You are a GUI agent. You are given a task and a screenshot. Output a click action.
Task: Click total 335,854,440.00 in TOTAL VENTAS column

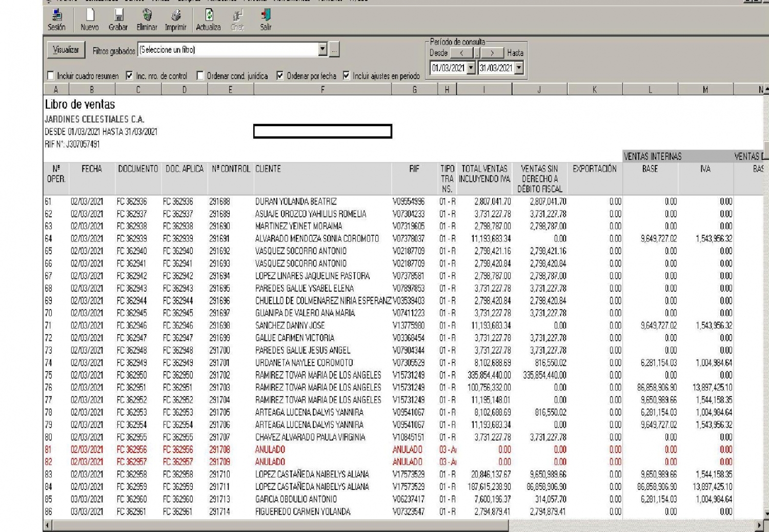[x=490, y=375]
